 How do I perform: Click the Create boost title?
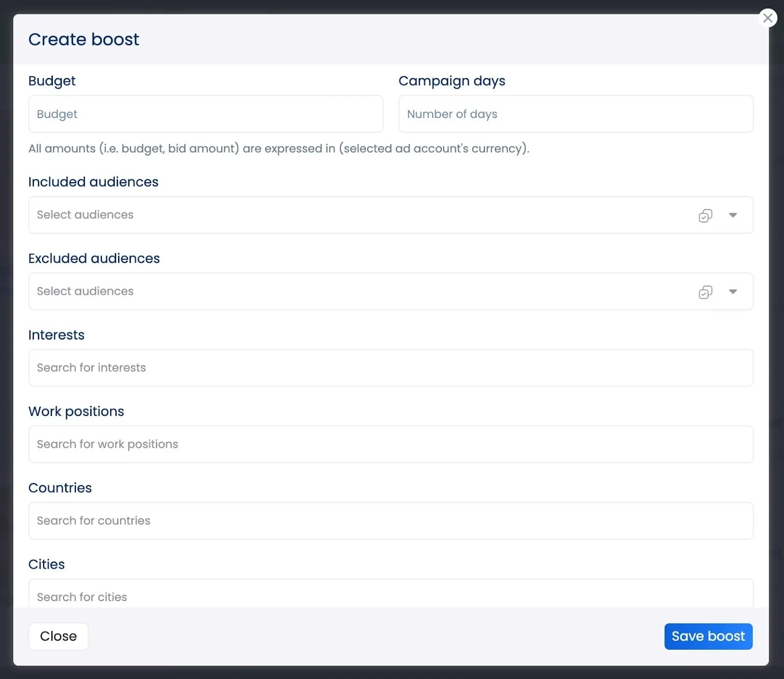click(84, 39)
